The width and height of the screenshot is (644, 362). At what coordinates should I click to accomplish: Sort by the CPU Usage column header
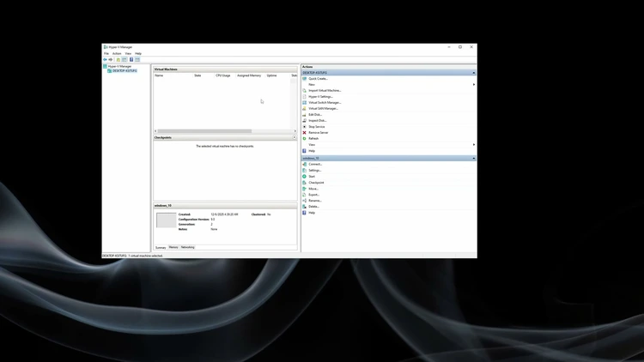223,75
